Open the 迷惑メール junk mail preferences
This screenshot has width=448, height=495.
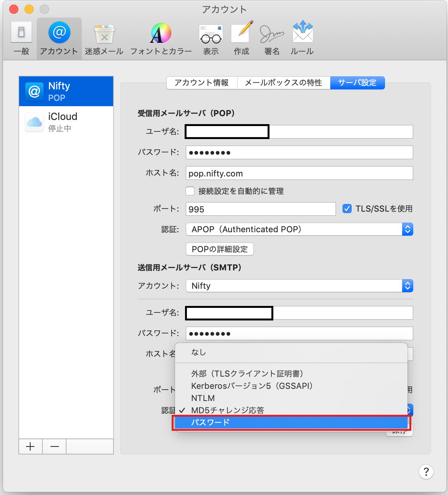coord(104,39)
